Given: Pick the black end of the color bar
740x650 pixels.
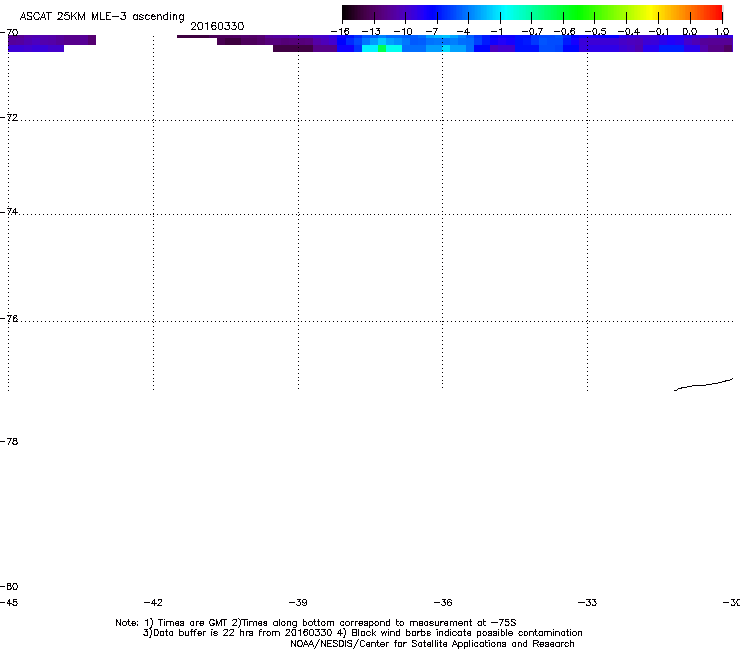Looking at the screenshot, I should (x=348, y=12).
